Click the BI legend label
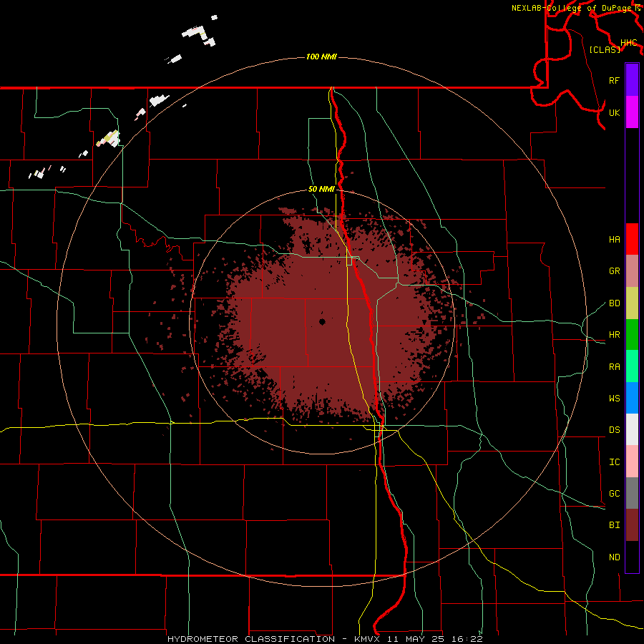 [x=614, y=525]
